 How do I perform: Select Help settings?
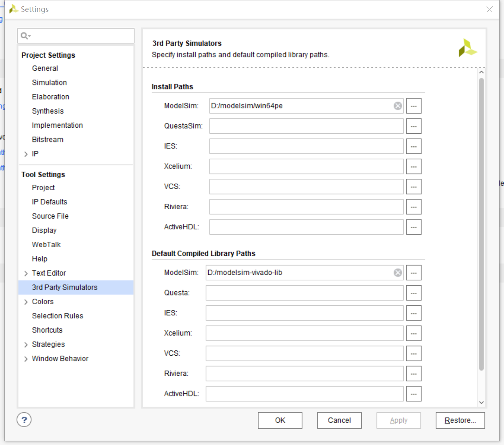[40, 259]
